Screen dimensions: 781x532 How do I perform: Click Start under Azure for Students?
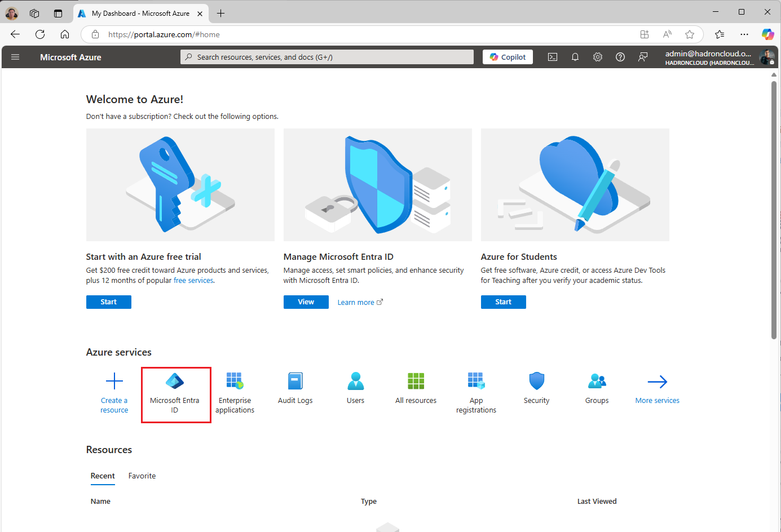[x=504, y=302]
